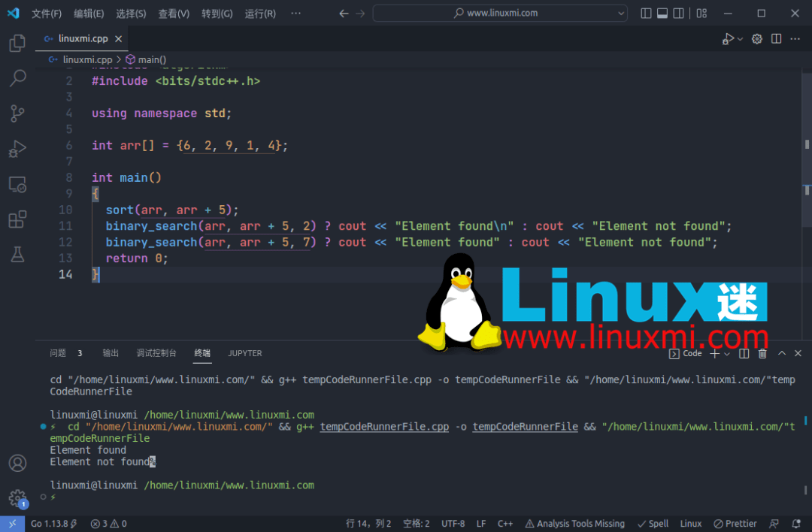The width and height of the screenshot is (812, 532).
Task: Maximize the panel with up chevron
Action: 782,353
